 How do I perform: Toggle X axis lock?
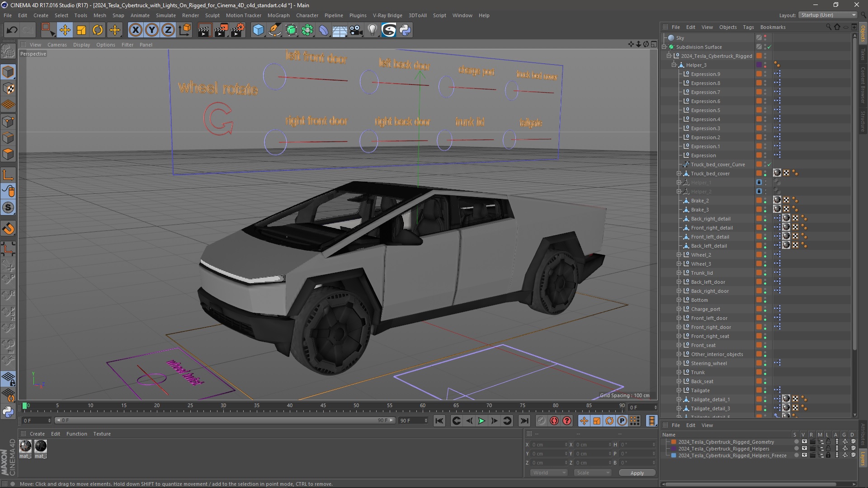(x=135, y=30)
